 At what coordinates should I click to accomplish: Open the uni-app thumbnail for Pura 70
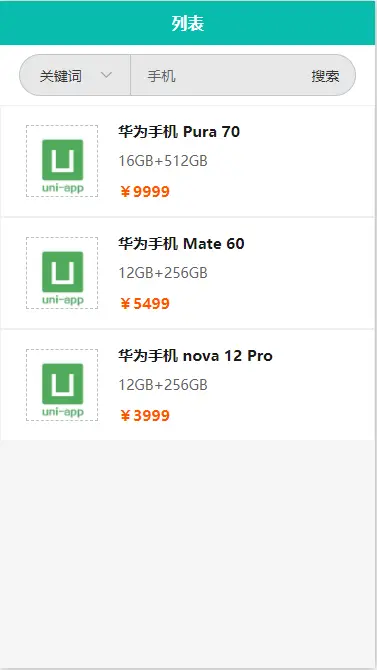[62, 161]
